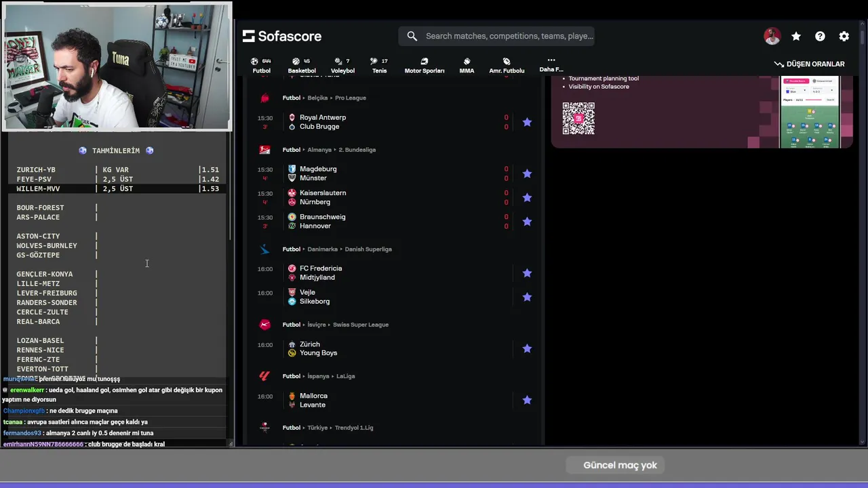Open the Trendyol 1.Lig competition link
The image size is (868, 488).
coord(354,428)
